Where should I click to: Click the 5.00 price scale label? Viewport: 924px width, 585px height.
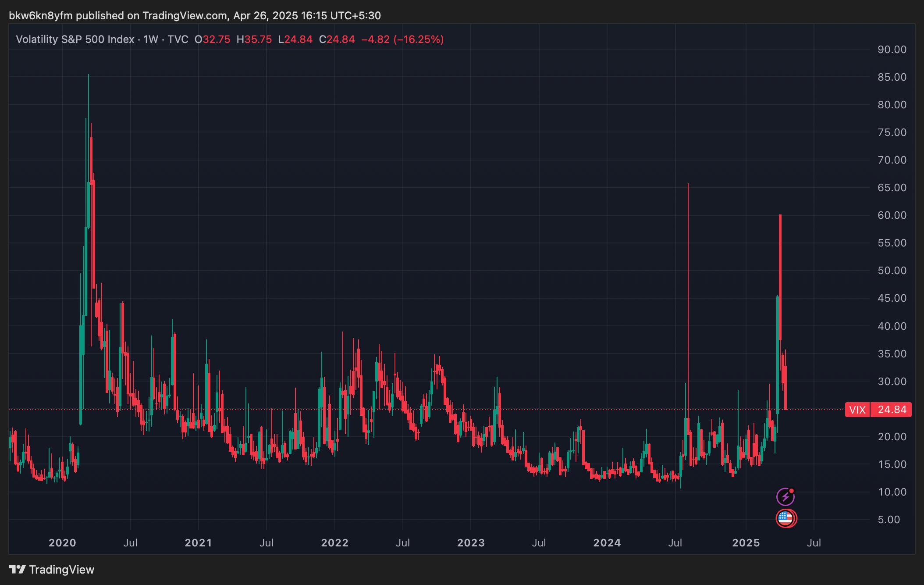point(889,520)
